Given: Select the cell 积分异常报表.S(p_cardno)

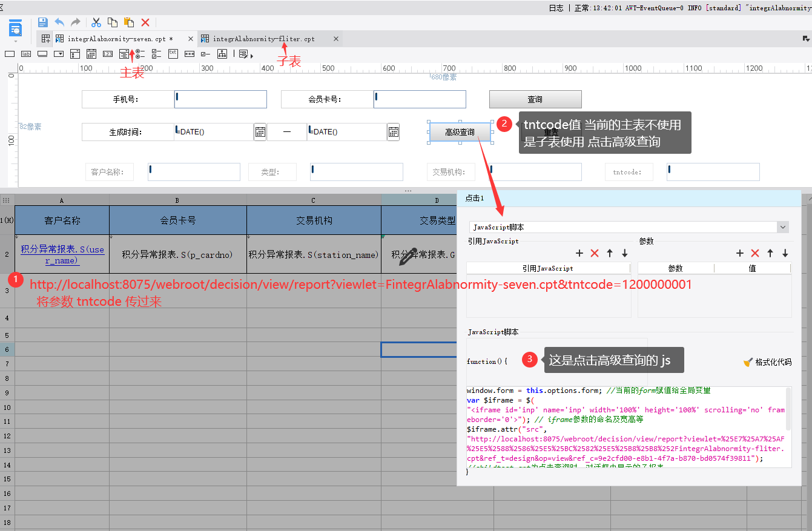Looking at the screenshot, I should [177, 254].
